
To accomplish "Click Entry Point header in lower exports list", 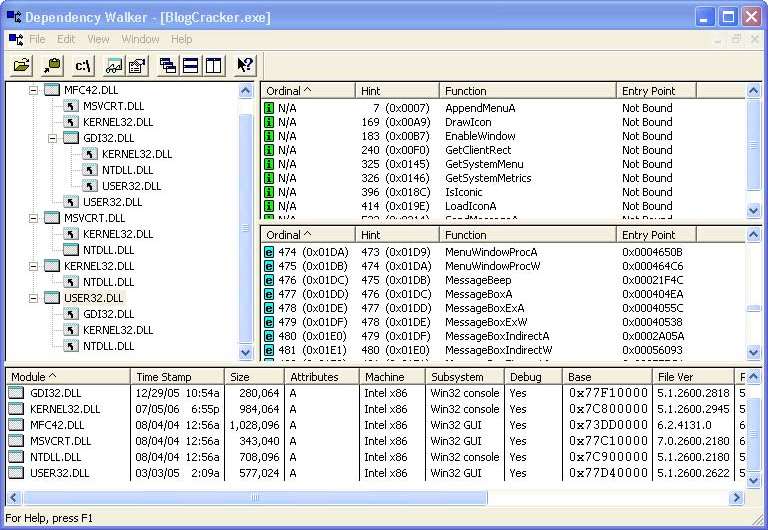I will [656, 235].
